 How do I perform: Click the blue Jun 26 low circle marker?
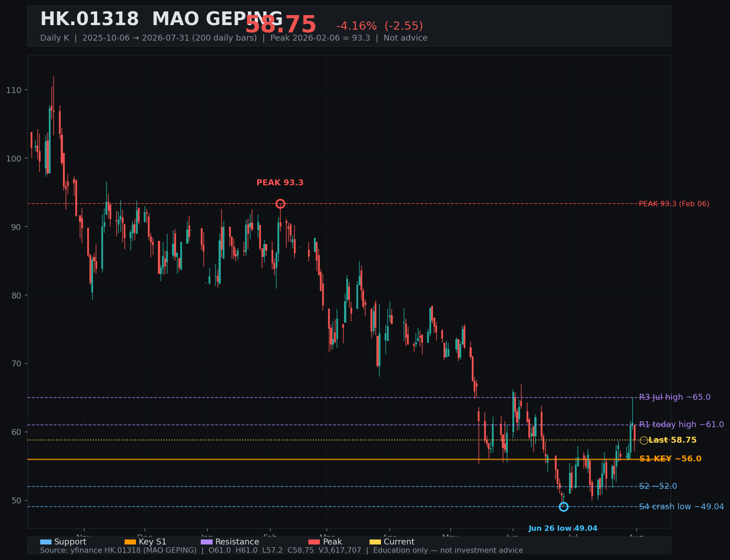(x=563, y=507)
